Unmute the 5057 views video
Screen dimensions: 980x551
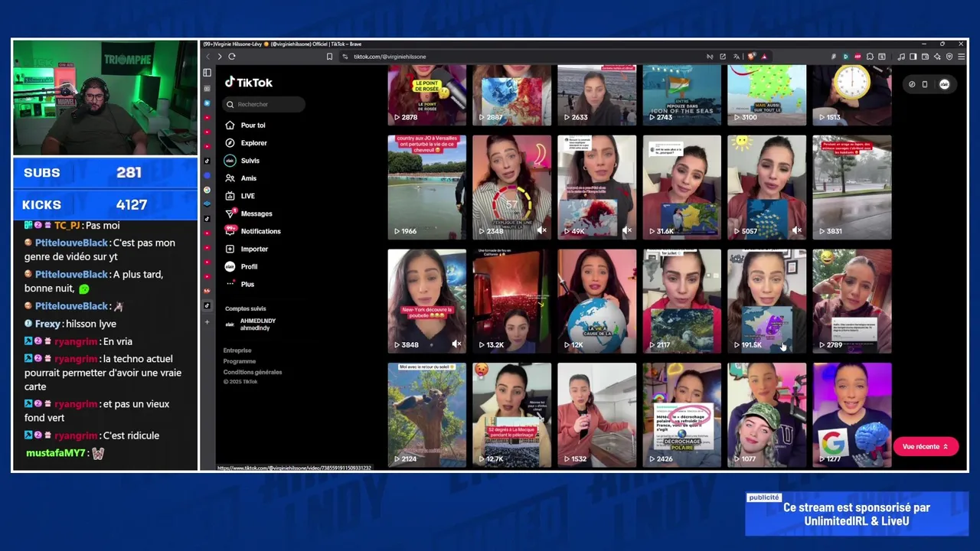(796, 230)
